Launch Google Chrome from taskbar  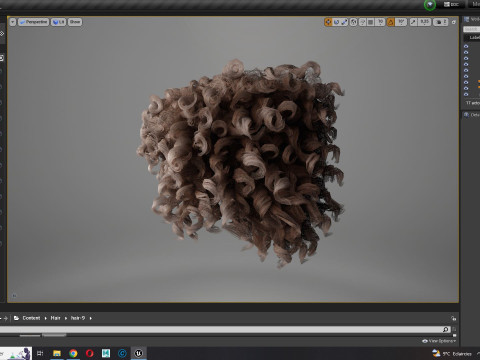pos(73,353)
